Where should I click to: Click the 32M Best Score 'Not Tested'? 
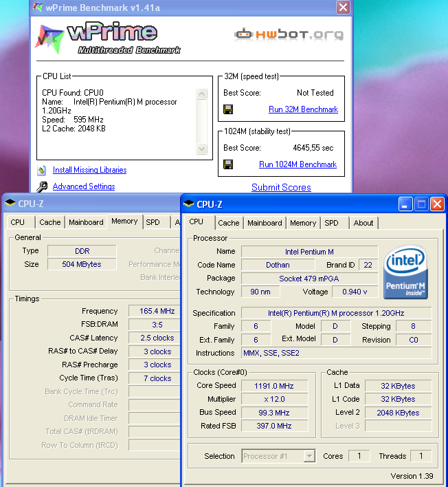point(315,93)
